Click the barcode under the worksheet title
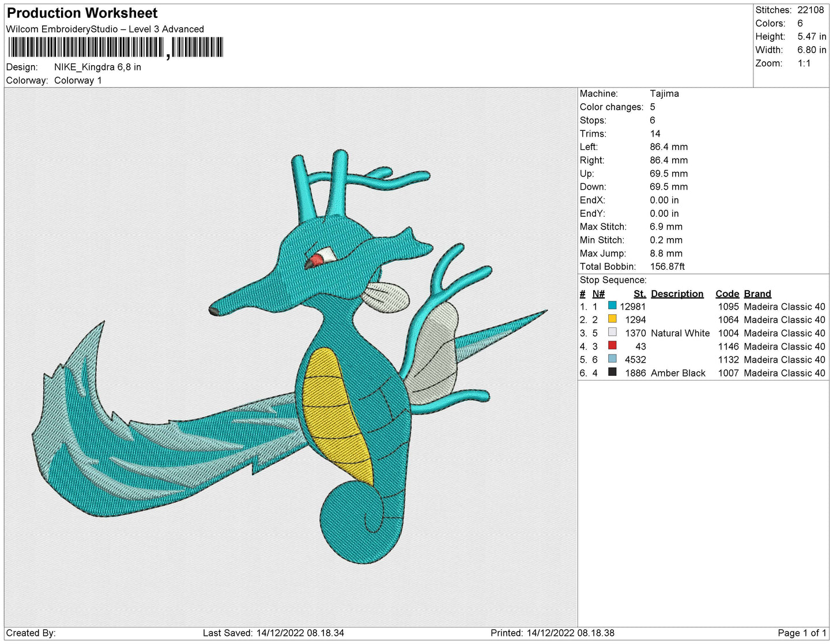 pyautogui.click(x=115, y=48)
